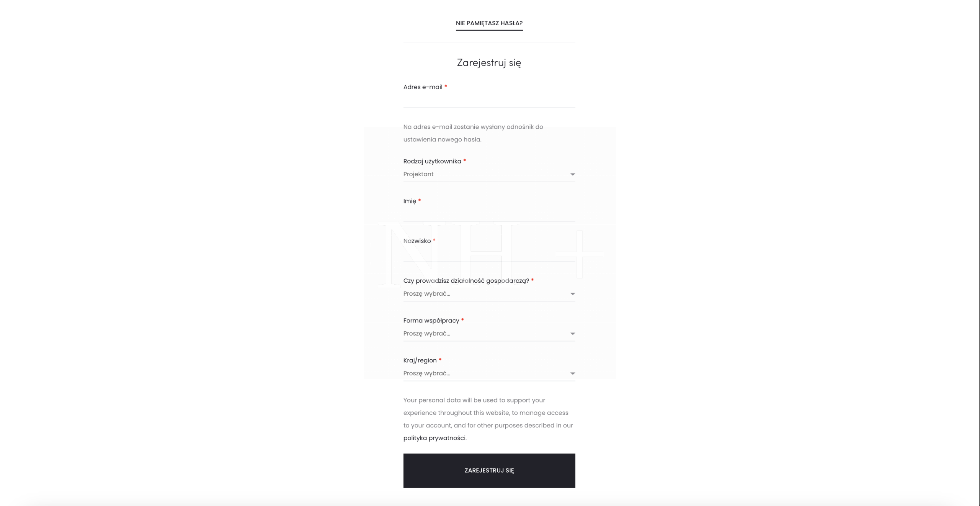
Task: Click the 'Kraj/region' label text
Action: (420, 360)
